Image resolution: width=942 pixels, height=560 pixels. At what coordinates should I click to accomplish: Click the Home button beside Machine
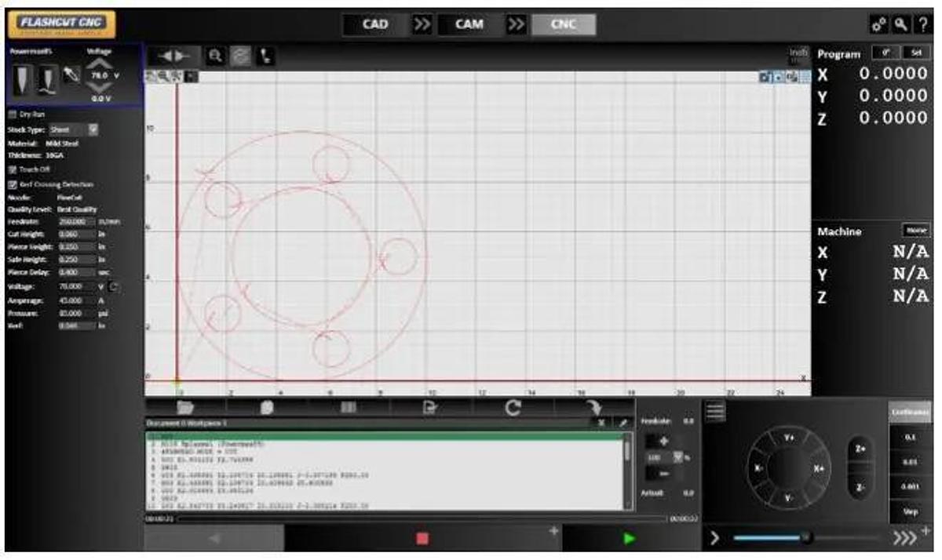coord(915,231)
